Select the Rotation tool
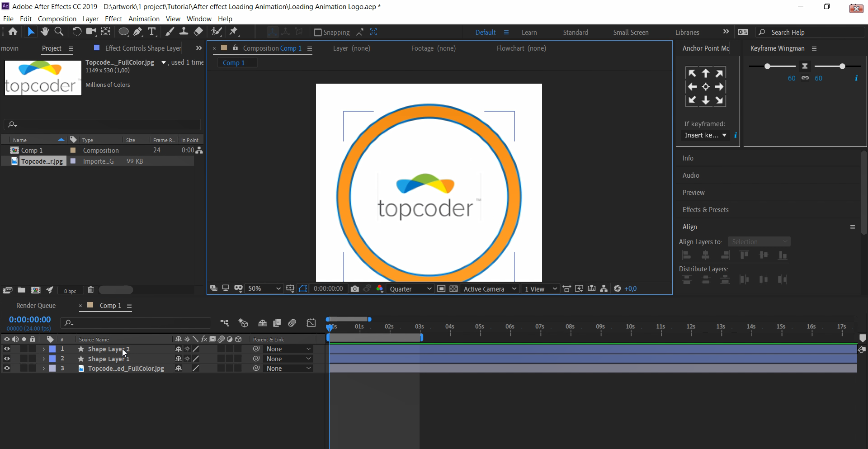 pos(77,32)
